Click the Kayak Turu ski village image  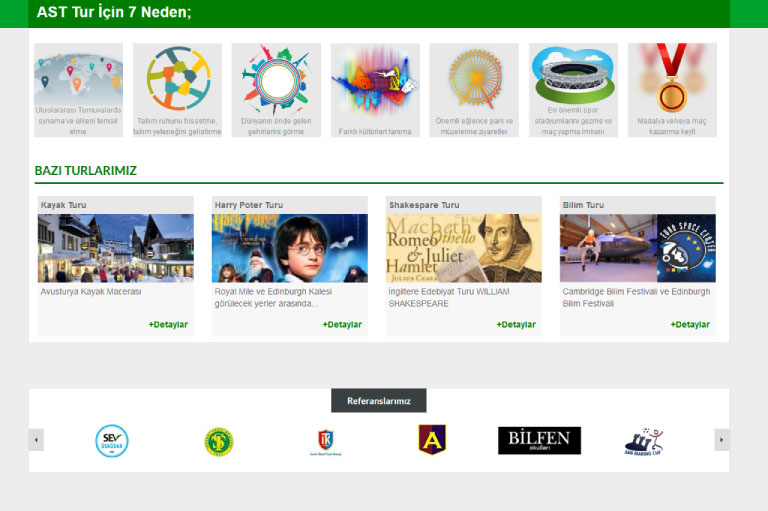pyautogui.click(x=116, y=248)
